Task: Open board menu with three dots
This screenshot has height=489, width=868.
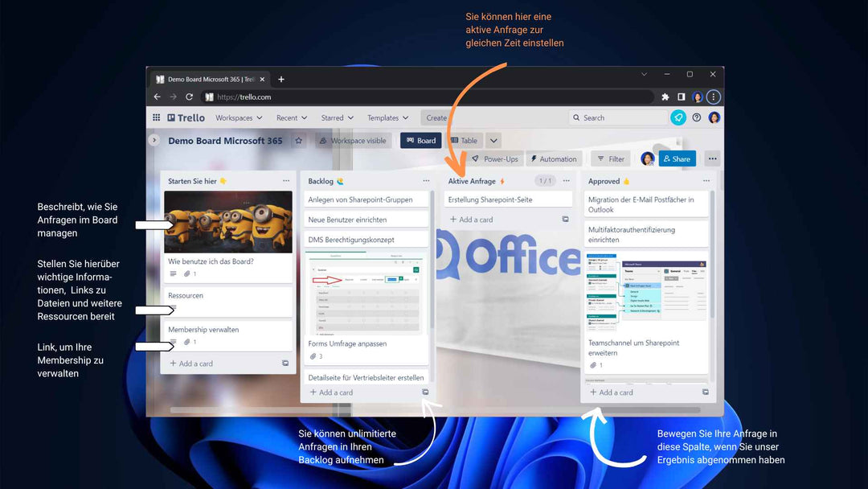Action: point(712,158)
